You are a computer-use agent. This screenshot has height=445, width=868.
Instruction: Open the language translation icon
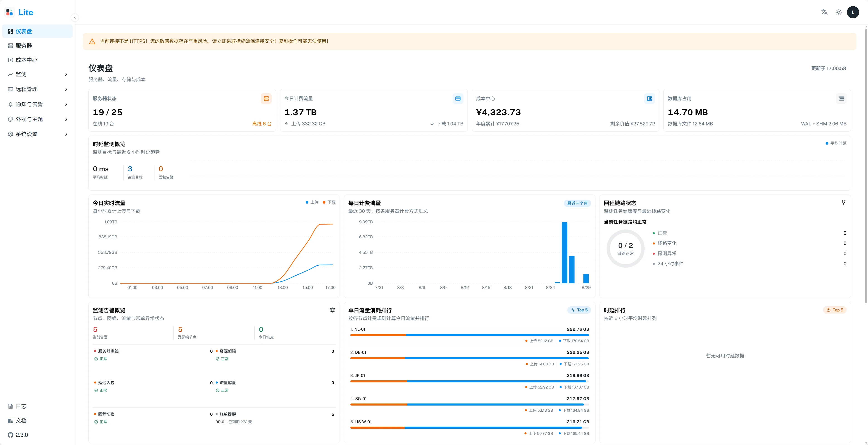point(824,12)
